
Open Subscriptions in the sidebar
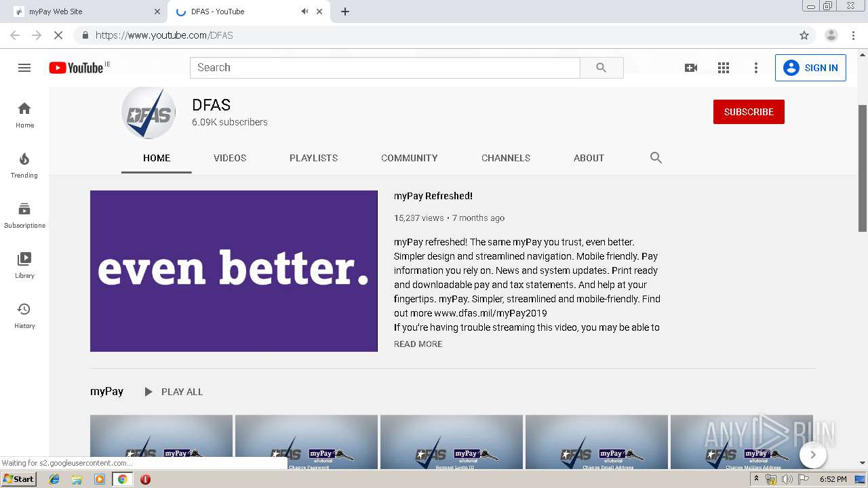point(24,215)
